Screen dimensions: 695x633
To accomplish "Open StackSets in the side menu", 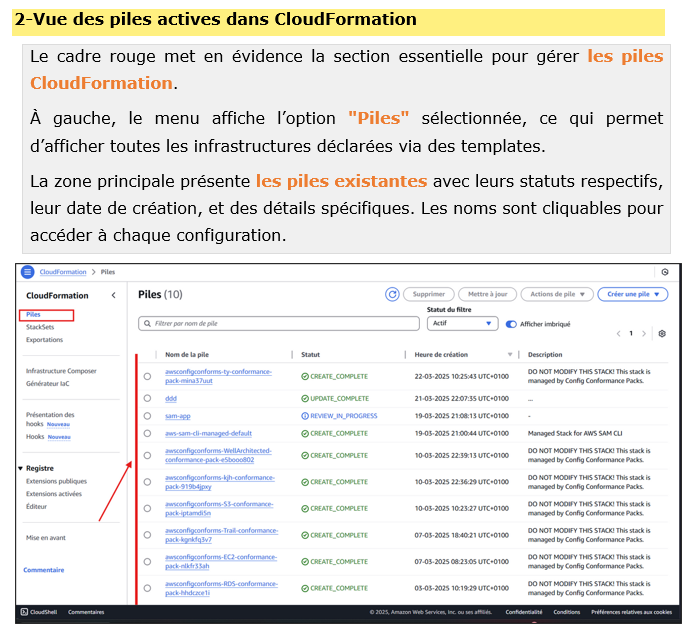I will pos(40,327).
